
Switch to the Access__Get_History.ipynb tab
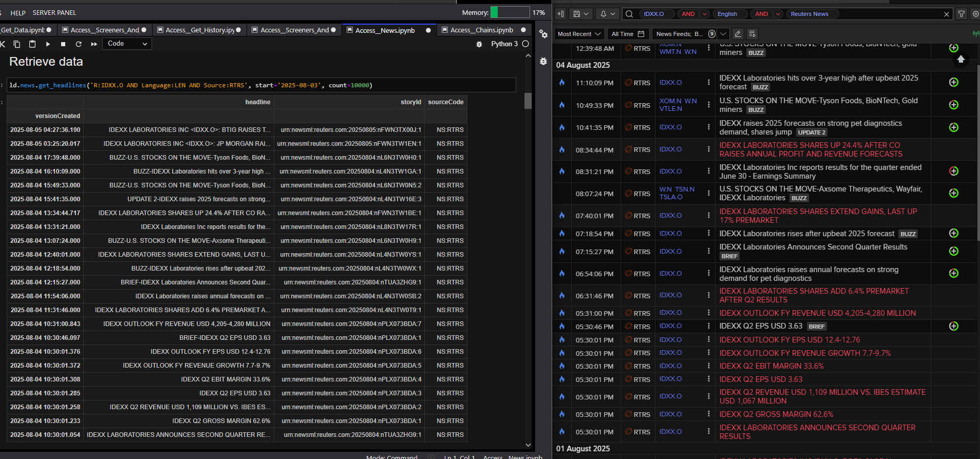(x=199, y=30)
